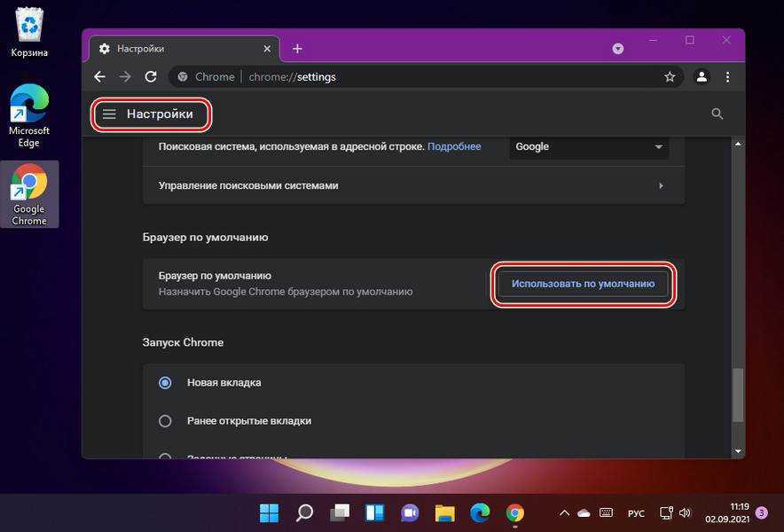Open volume control tray icon
Viewport: 784px width, 532px height.
pos(685,513)
